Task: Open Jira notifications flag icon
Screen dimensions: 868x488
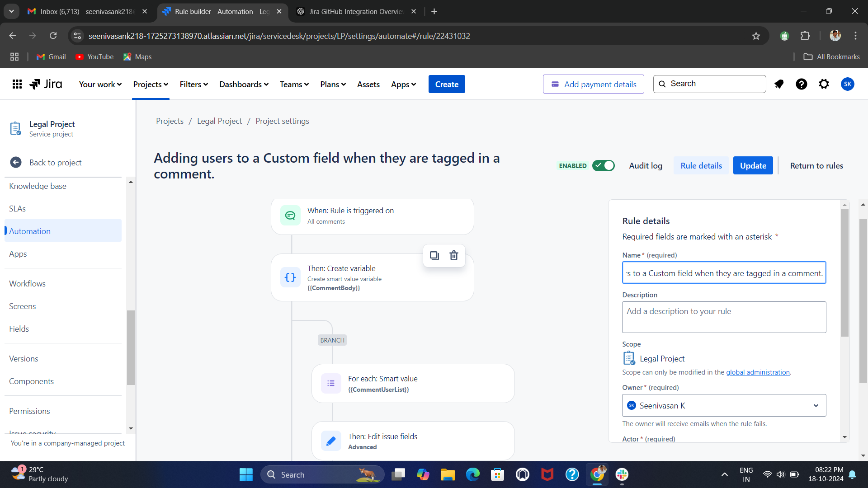Action: [x=779, y=84]
